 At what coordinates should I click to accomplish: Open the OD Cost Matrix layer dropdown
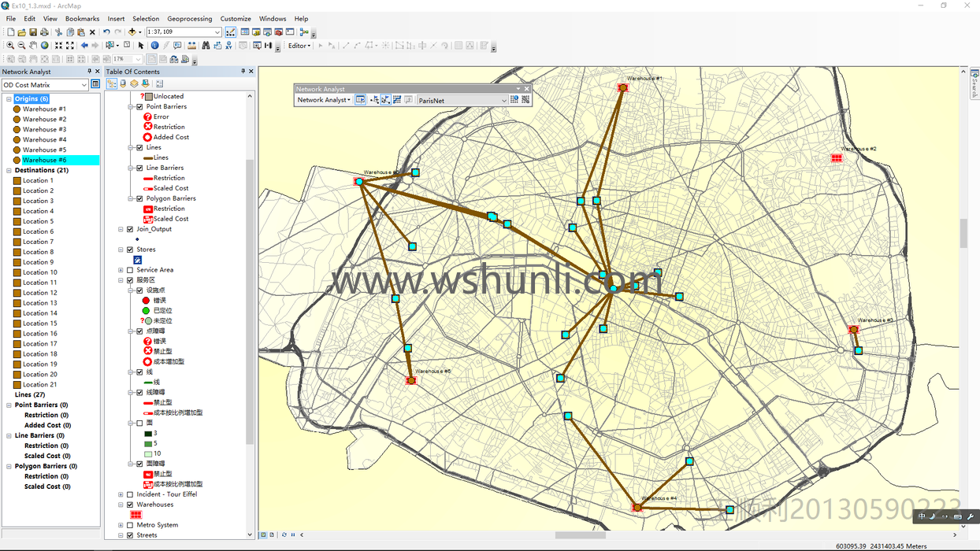click(x=84, y=84)
